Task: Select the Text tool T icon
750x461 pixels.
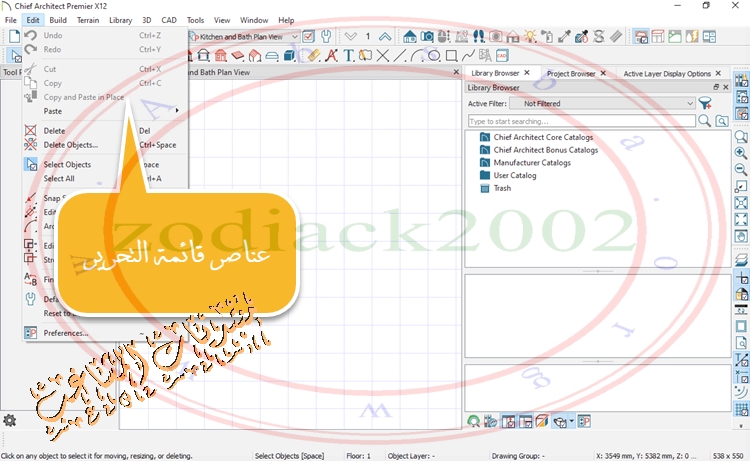Action: (x=349, y=55)
